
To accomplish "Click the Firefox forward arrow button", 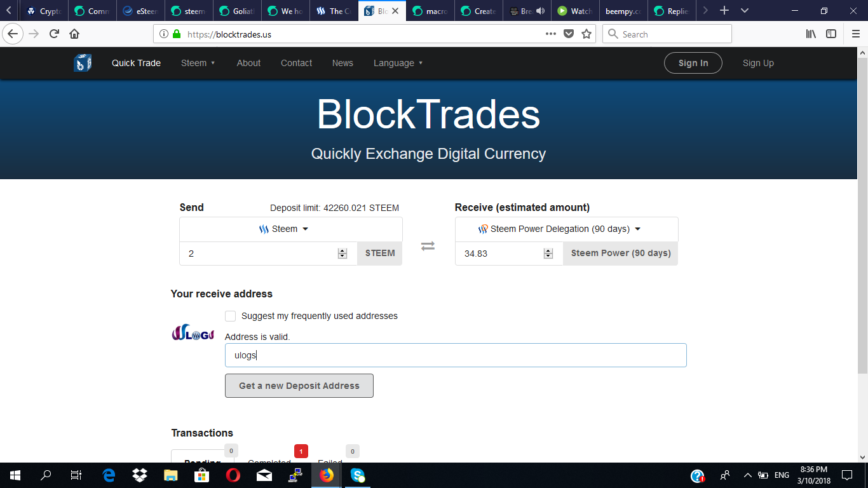I will tap(34, 34).
